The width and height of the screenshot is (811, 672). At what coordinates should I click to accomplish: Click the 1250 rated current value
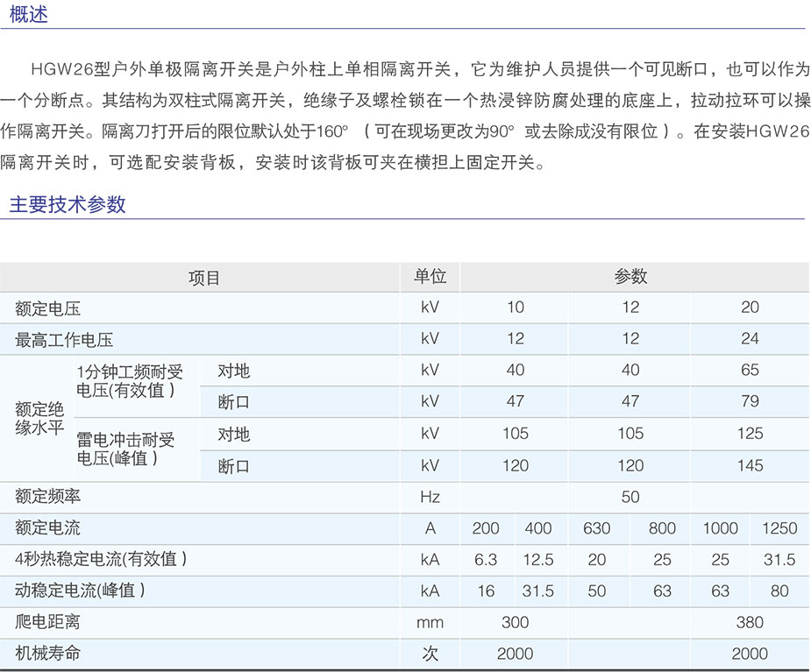779,528
